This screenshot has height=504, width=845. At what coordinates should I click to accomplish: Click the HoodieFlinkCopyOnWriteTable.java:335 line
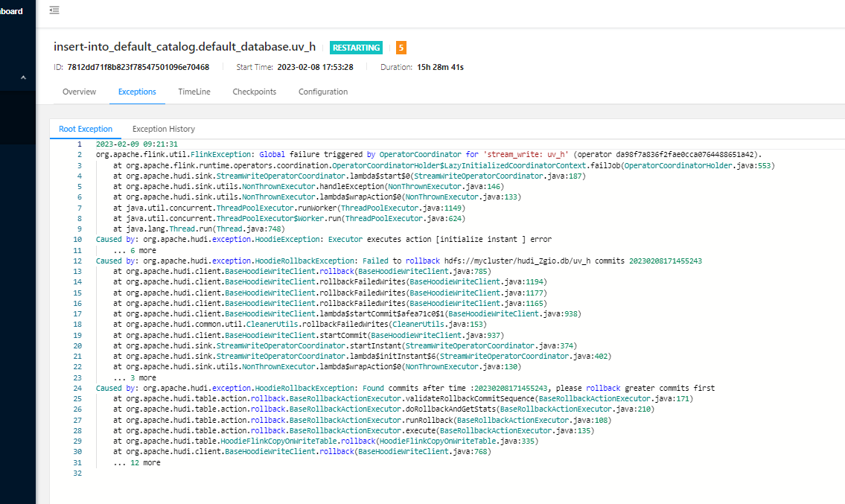coord(326,441)
